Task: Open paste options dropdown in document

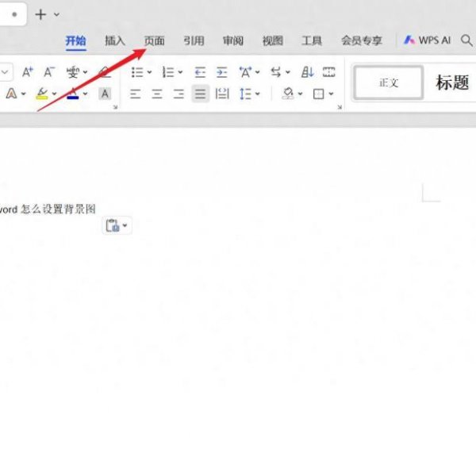Action: [125, 226]
